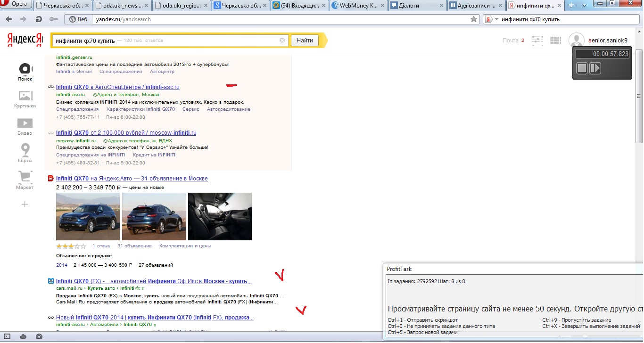Open the cars.mail.ru Infiniti QX70 (FX) result
The image size is (644, 343).
click(x=154, y=281)
